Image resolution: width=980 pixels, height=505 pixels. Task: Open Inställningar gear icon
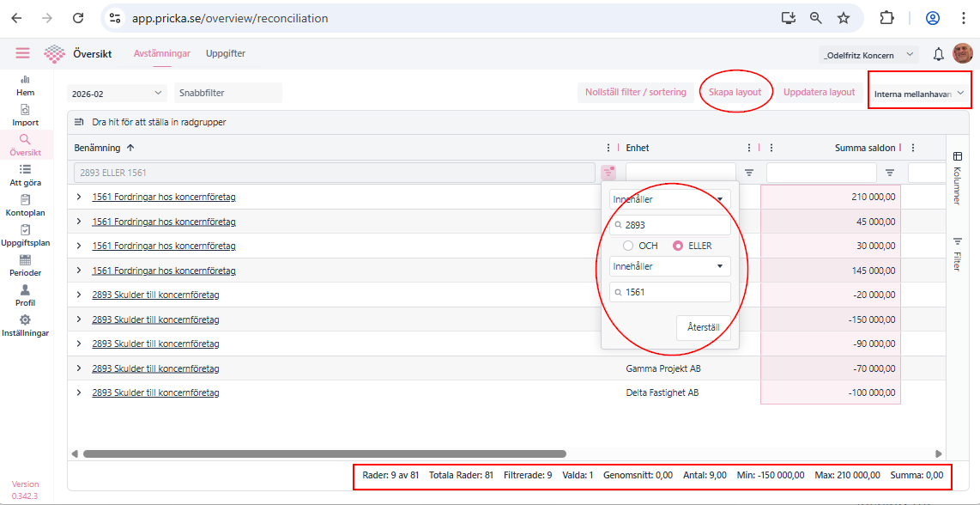[25, 320]
